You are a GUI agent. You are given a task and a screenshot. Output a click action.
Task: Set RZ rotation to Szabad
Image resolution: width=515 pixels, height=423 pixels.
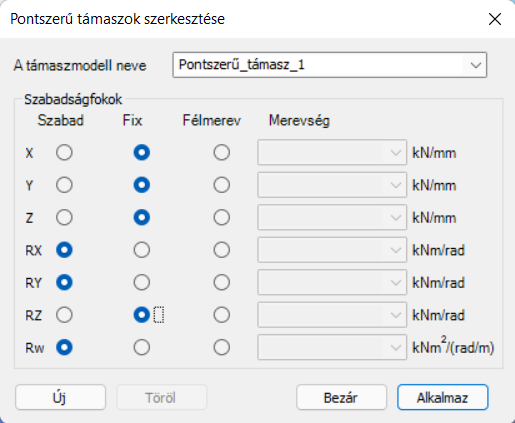[64, 315]
